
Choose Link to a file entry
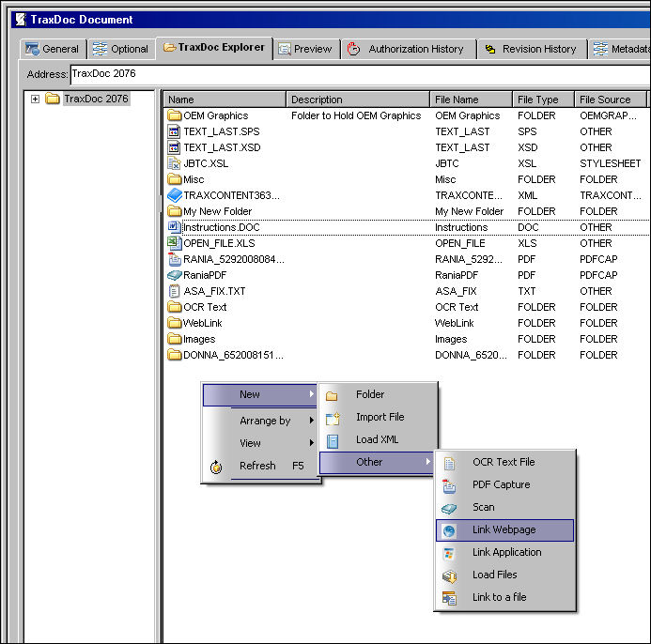[504, 597]
